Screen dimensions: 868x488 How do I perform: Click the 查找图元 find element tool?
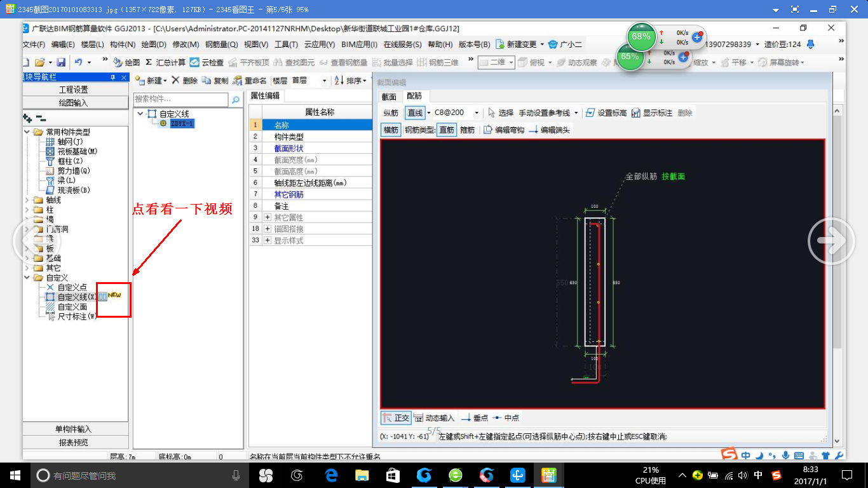click(294, 62)
